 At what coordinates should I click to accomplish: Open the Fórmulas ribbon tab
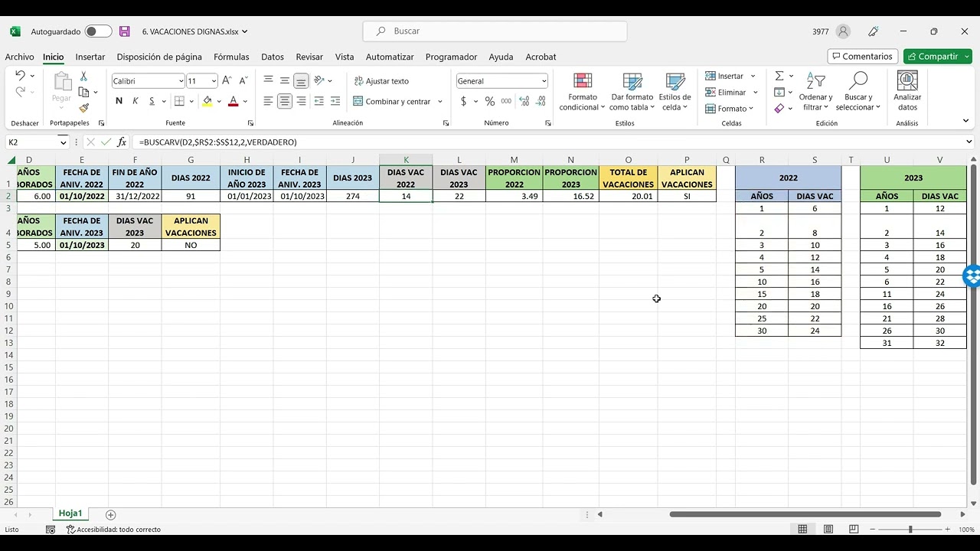(x=231, y=57)
